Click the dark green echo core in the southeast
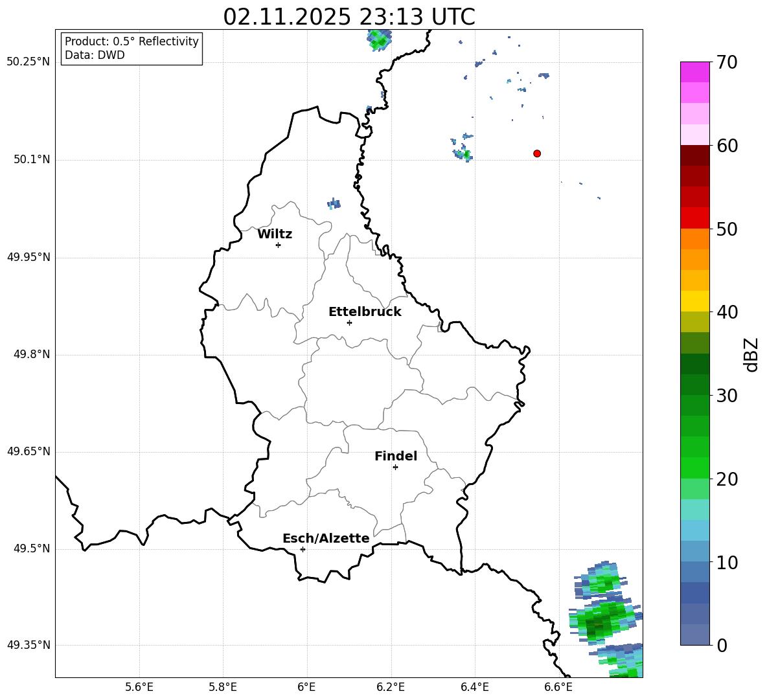 coord(598,624)
